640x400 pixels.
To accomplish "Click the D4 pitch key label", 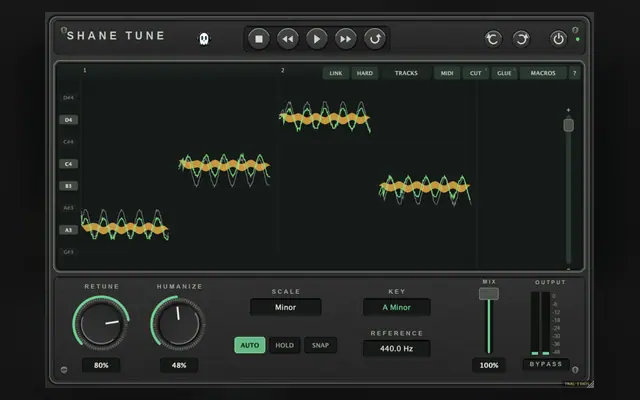I will point(69,120).
